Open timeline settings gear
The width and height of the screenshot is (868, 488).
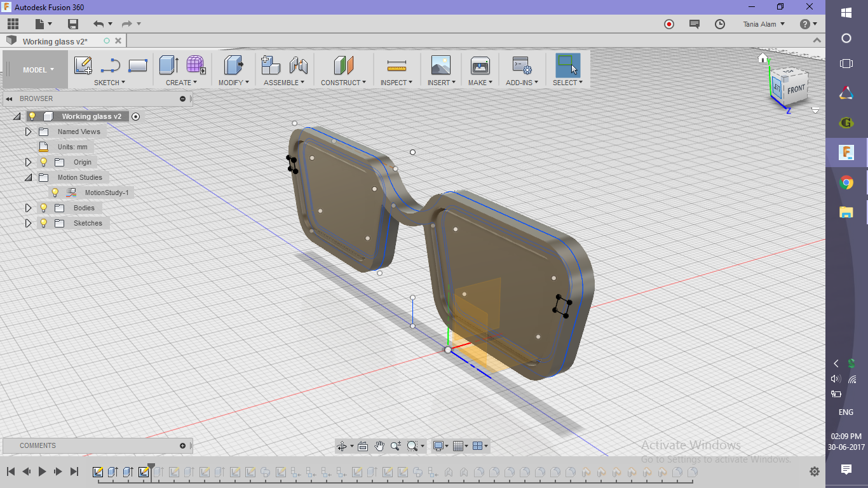815,472
